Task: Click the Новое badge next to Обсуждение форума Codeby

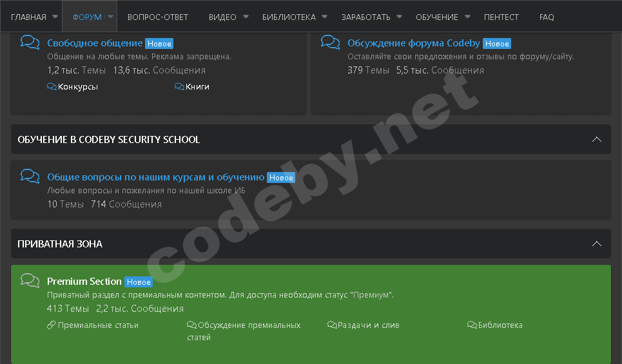Action: click(x=497, y=44)
